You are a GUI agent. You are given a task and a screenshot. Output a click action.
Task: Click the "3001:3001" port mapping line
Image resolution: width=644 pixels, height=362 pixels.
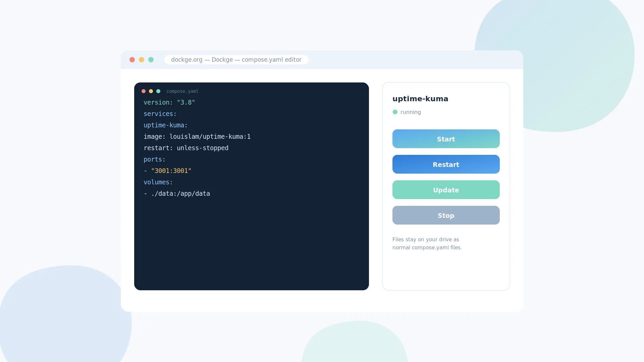[x=168, y=171]
